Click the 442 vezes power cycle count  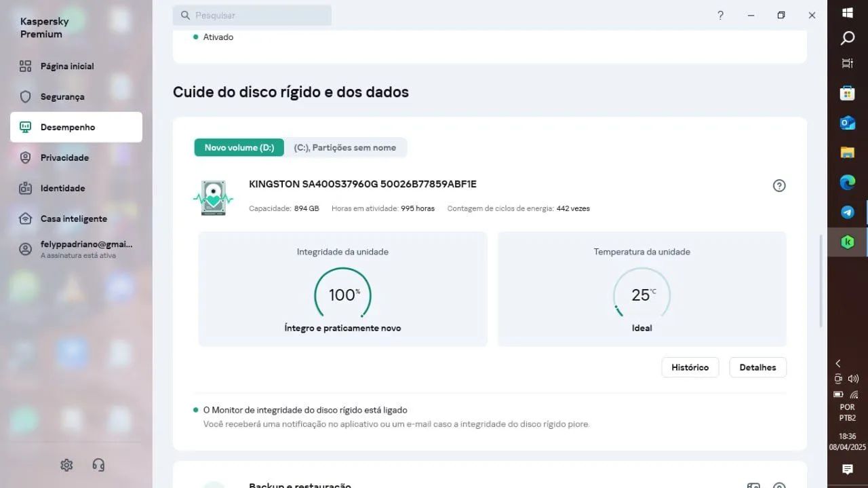[x=573, y=208]
